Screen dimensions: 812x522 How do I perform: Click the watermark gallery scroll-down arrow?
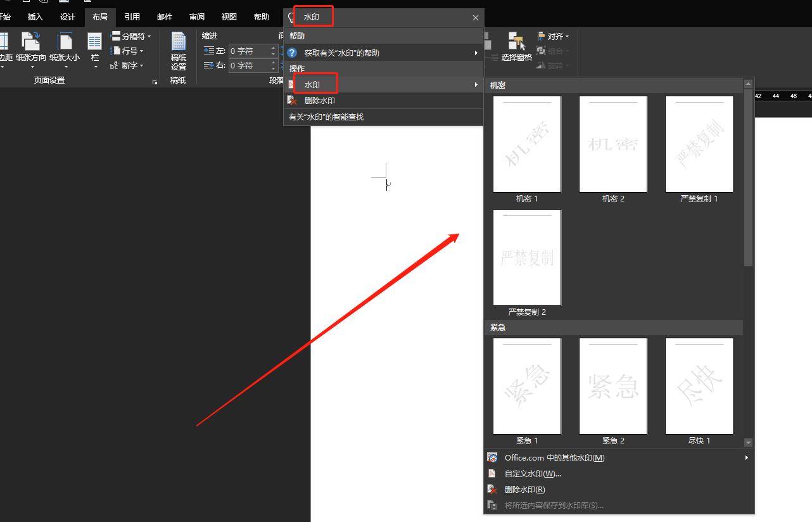(748, 442)
